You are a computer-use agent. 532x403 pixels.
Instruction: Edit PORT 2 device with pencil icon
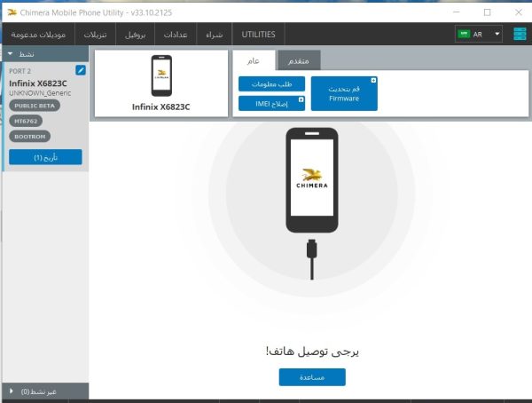point(81,70)
